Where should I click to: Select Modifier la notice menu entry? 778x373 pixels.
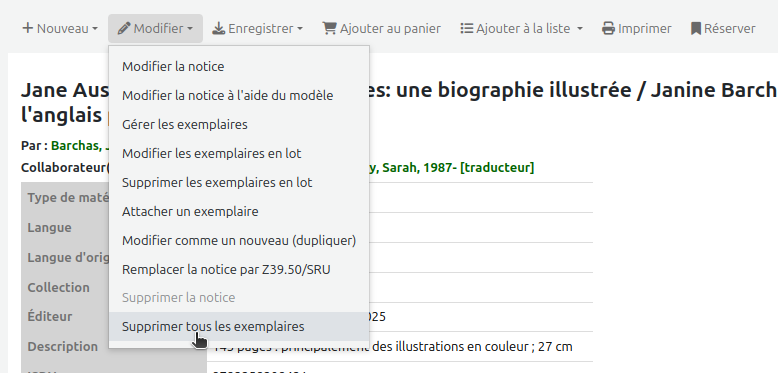239,66
